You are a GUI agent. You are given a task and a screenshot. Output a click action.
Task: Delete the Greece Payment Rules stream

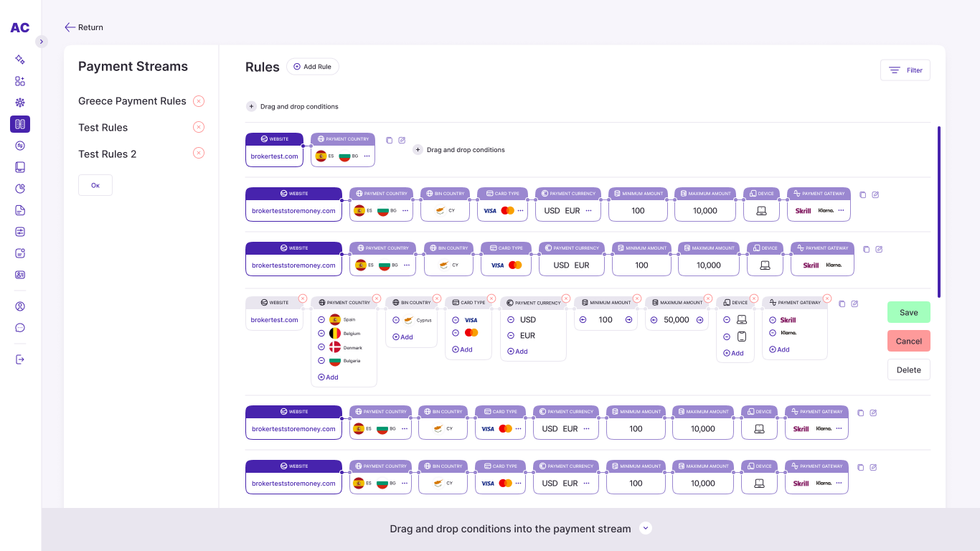tap(199, 101)
